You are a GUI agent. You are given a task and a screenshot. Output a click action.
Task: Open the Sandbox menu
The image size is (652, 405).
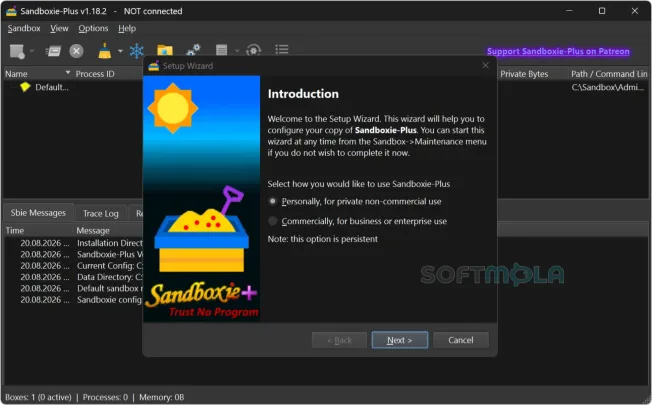(x=24, y=28)
